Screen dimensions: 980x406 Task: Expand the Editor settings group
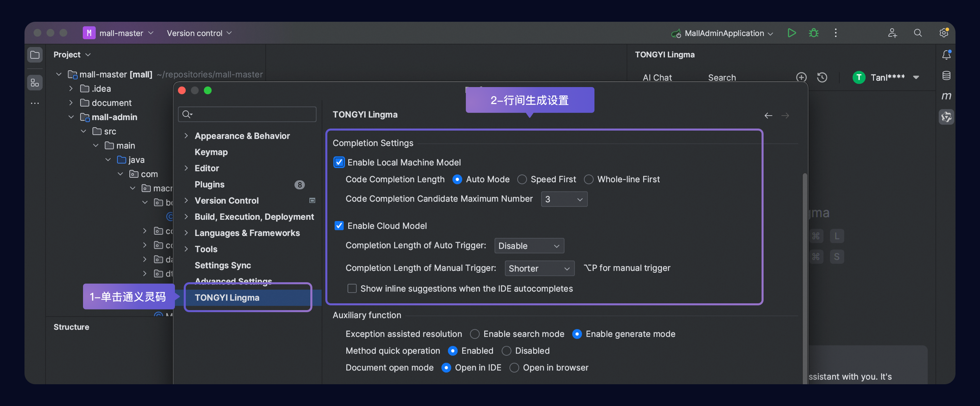(x=186, y=168)
